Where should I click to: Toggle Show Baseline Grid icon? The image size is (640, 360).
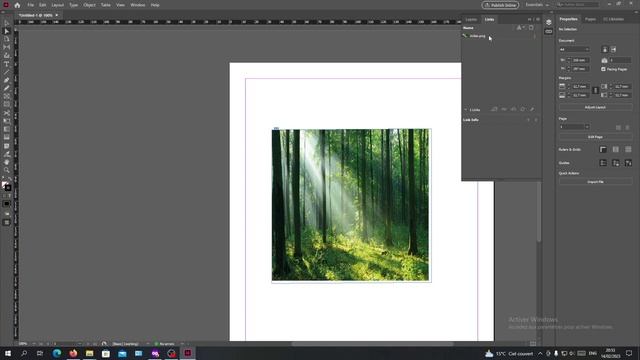616,150
